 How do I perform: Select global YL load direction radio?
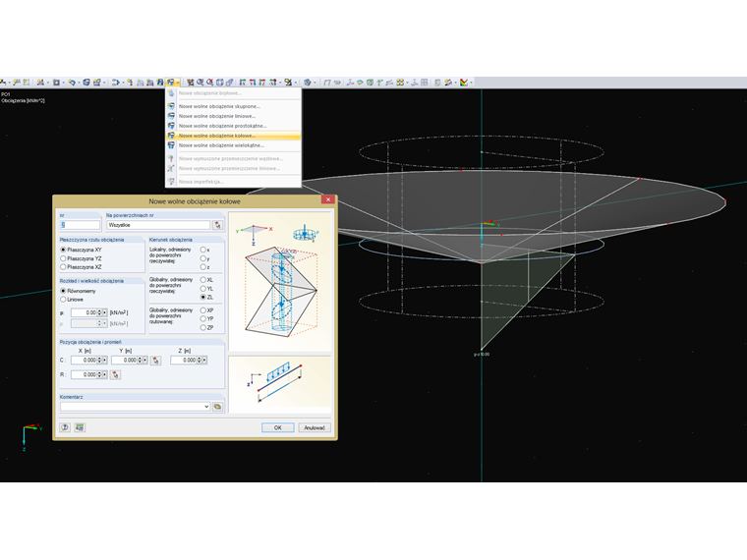pos(202,289)
